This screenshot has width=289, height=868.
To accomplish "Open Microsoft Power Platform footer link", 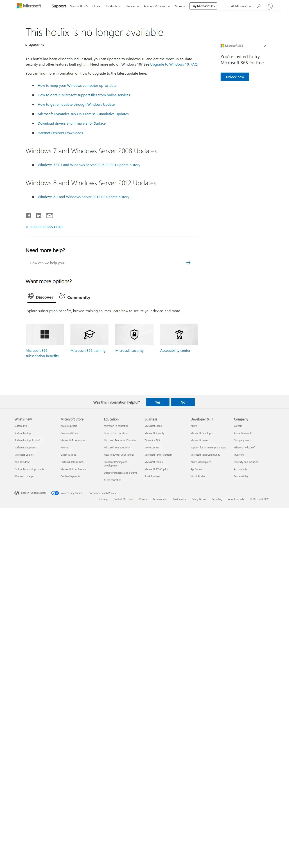I will pyautogui.click(x=158, y=455).
